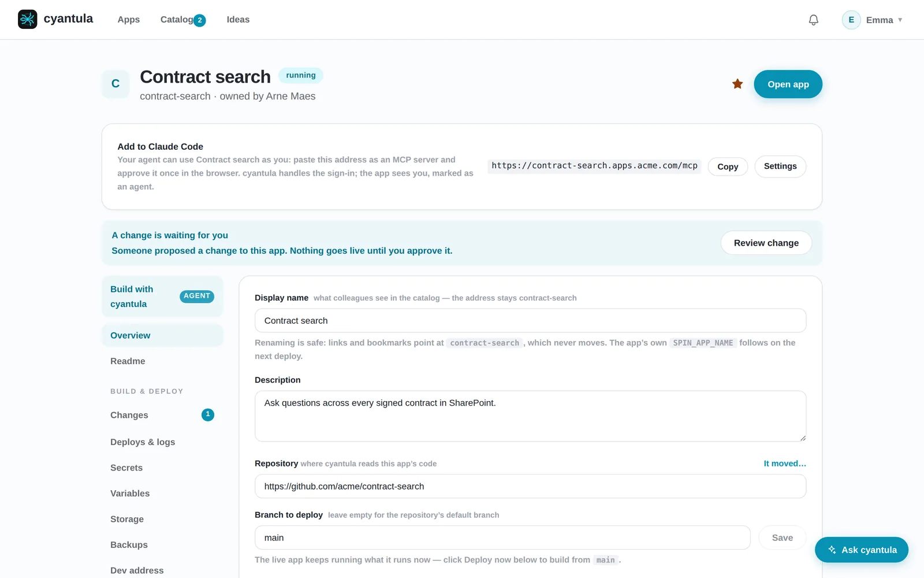Go to the Ideas nav item

tap(238, 20)
